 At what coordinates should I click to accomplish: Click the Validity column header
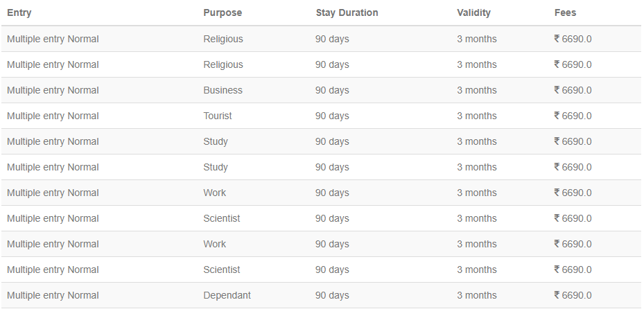[473, 12]
